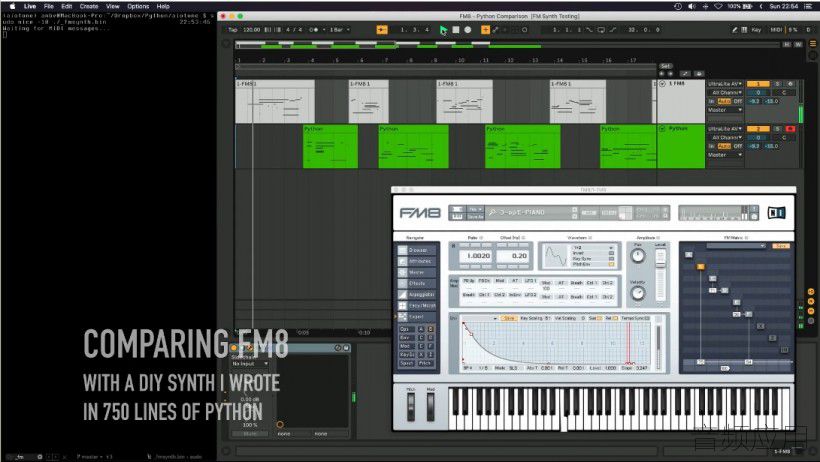Toggle the orange Follow button
This screenshot has width=820, height=462.
click(x=382, y=30)
